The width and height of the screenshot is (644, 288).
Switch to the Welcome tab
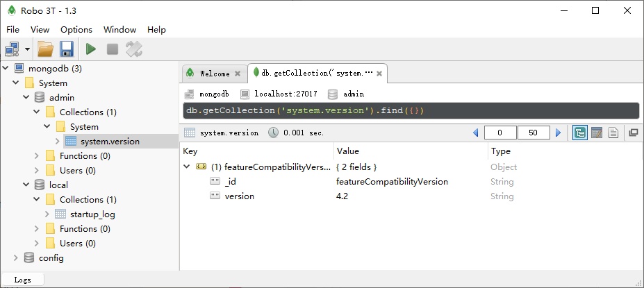click(214, 74)
